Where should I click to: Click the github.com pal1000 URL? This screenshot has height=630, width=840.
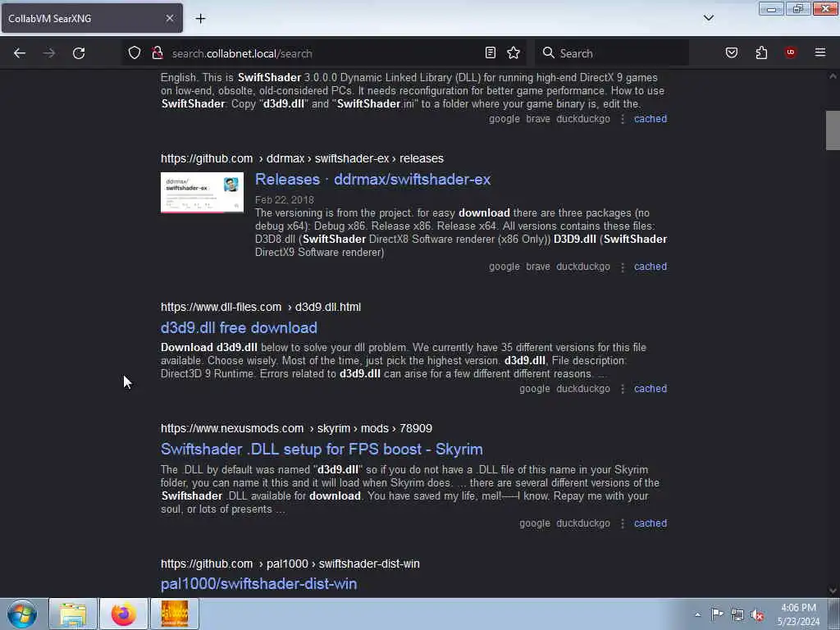tap(290, 564)
